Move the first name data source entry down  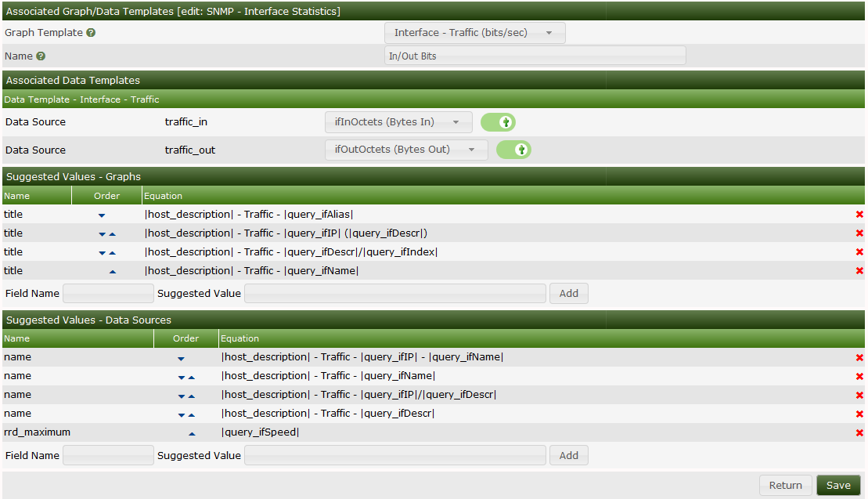click(x=181, y=356)
